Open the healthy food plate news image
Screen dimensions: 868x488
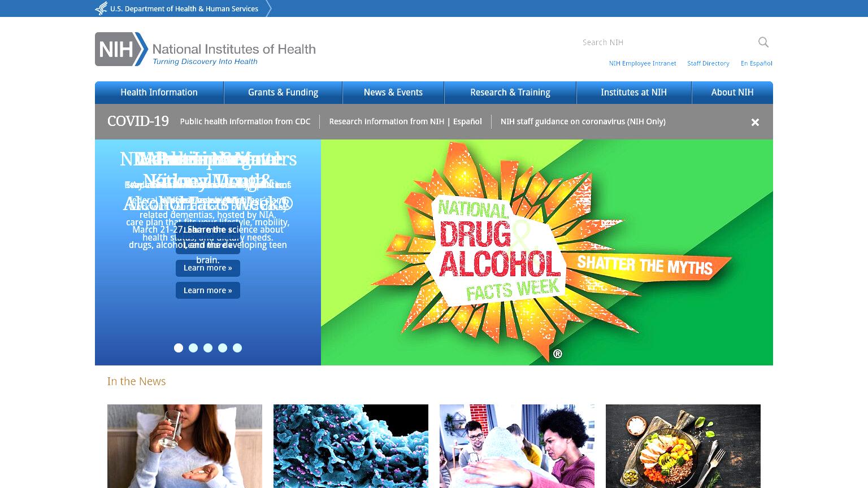[x=683, y=446]
